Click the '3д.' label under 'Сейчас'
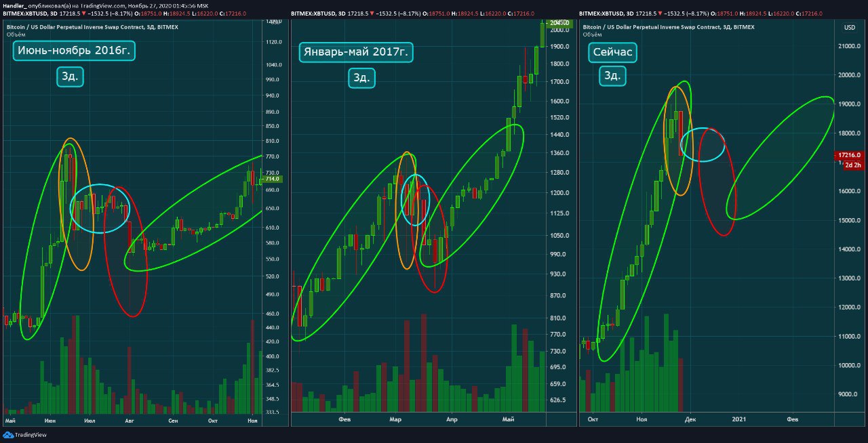 point(612,76)
